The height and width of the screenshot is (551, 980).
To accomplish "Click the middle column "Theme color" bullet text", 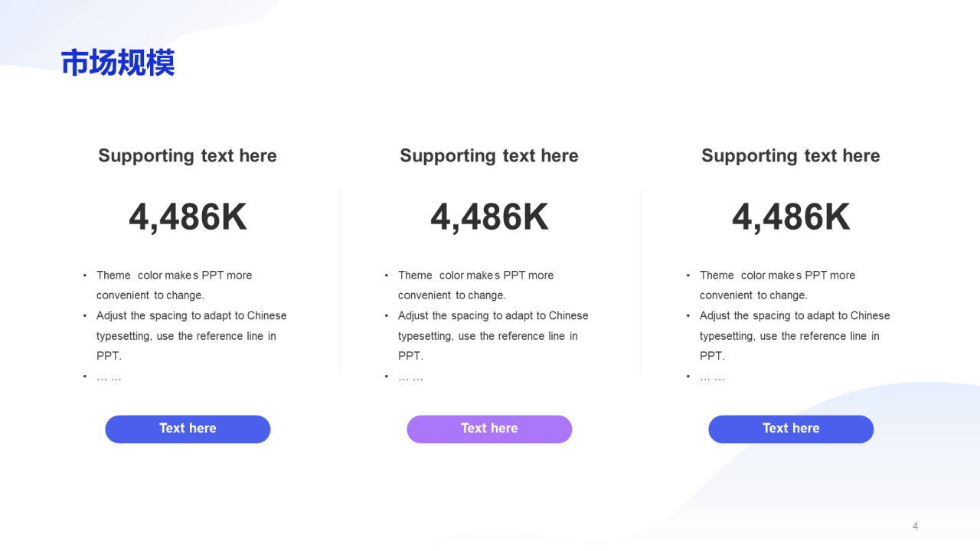I will (x=476, y=285).
